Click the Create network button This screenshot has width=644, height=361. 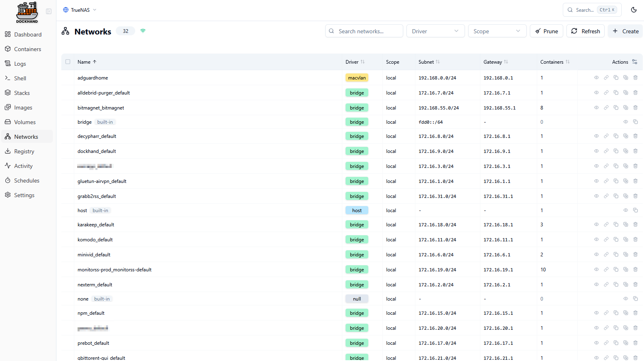(625, 31)
